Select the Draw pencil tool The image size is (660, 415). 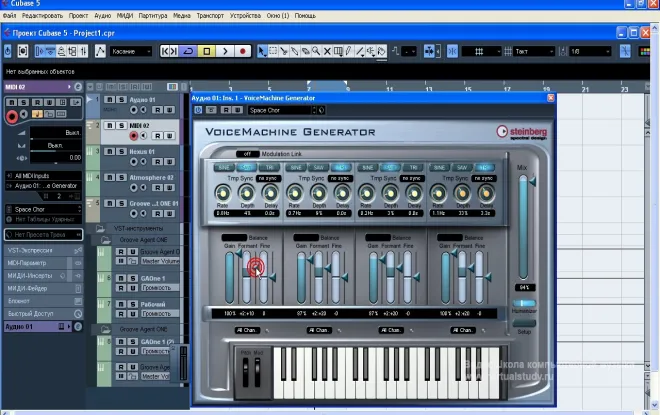349,51
